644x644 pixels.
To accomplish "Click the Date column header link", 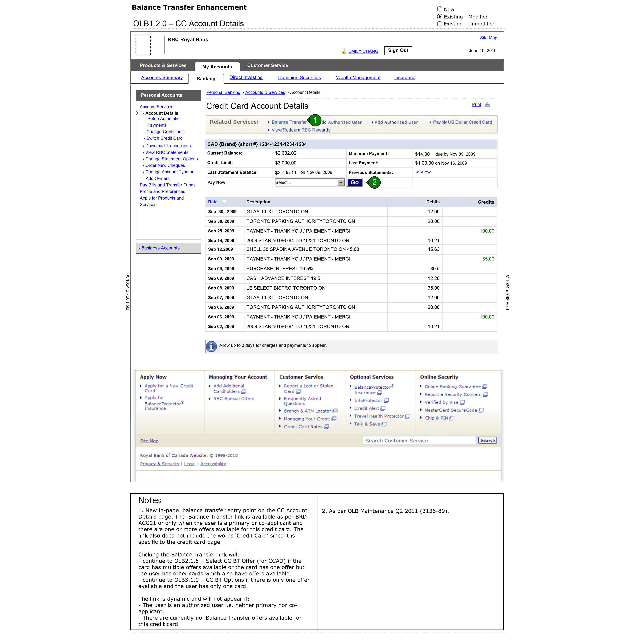I will tap(213, 202).
